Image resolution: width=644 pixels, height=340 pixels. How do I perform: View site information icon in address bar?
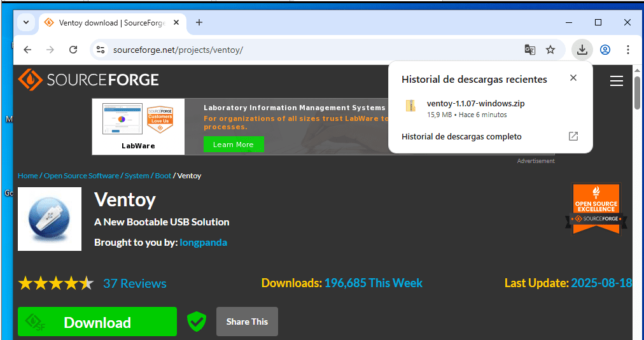click(x=99, y=50)
